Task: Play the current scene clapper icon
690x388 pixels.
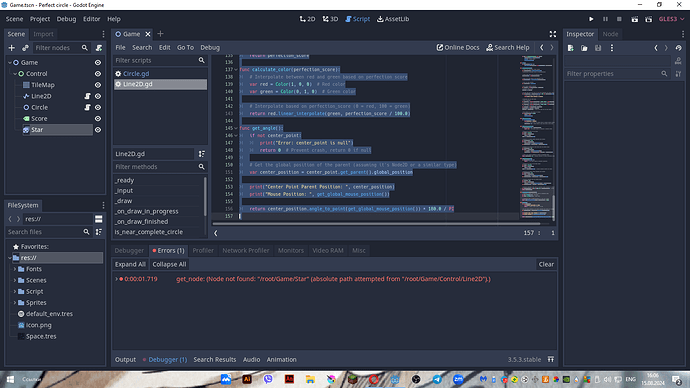Action: coord(635,19)
